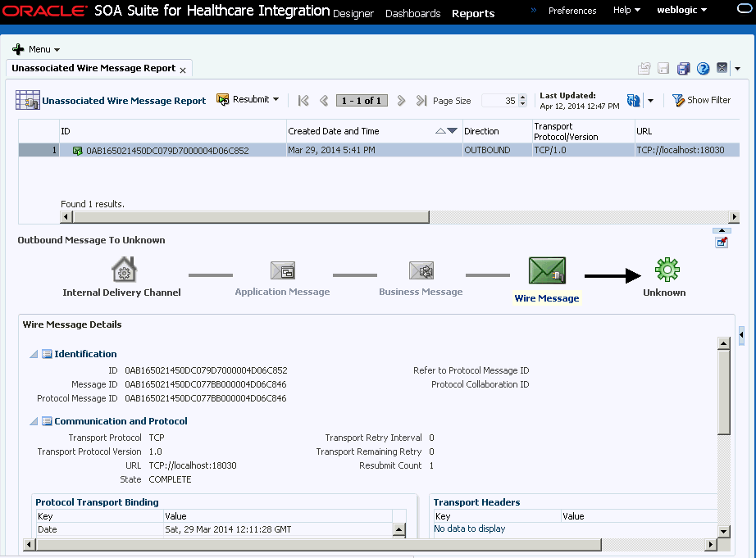Click the Transport Protocol/Version column header
756x558 pixels.
583,131
